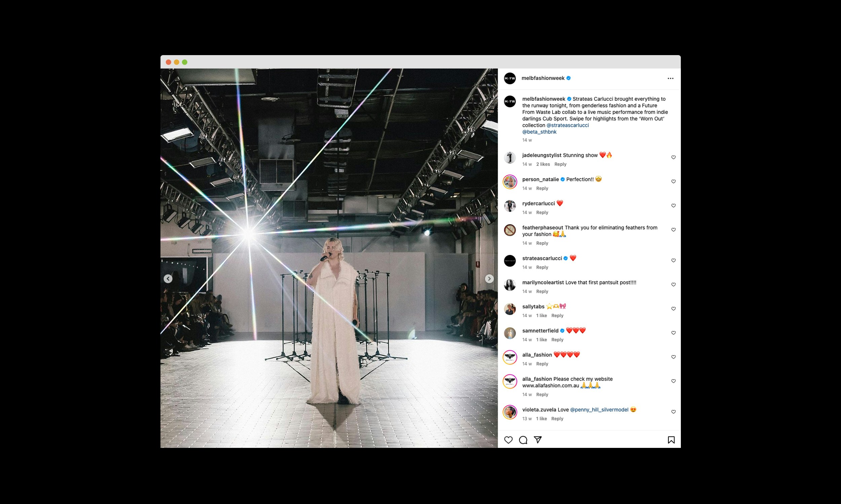Viewport: 841px width, 504px height.
Task: Open the @beta_sthbnk mention link
Action: [539, 132]
